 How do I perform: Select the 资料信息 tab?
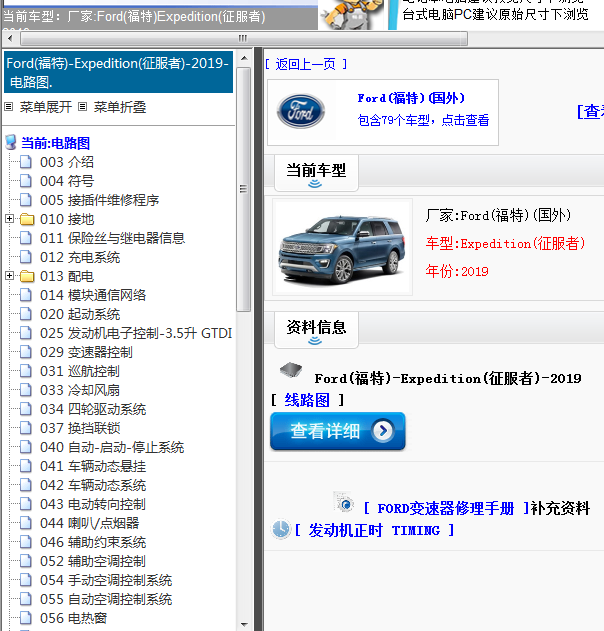(316, 330)
